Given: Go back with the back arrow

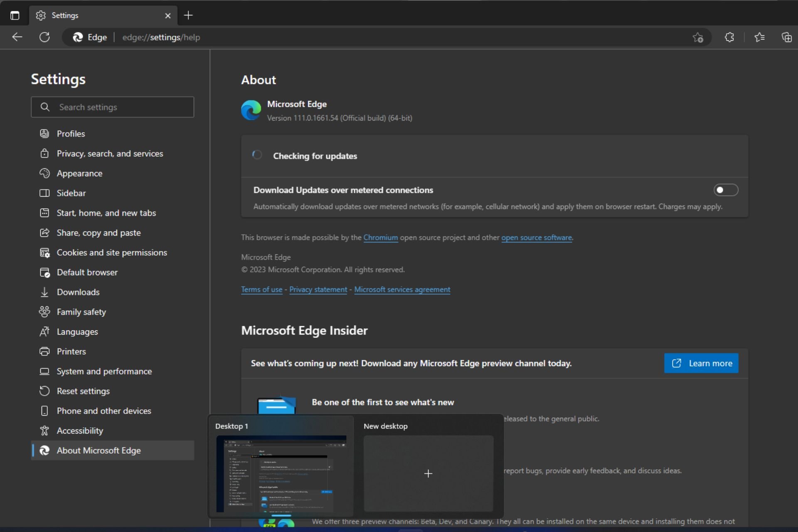Looking at the screenshot, I should click(x=17, y=37).
